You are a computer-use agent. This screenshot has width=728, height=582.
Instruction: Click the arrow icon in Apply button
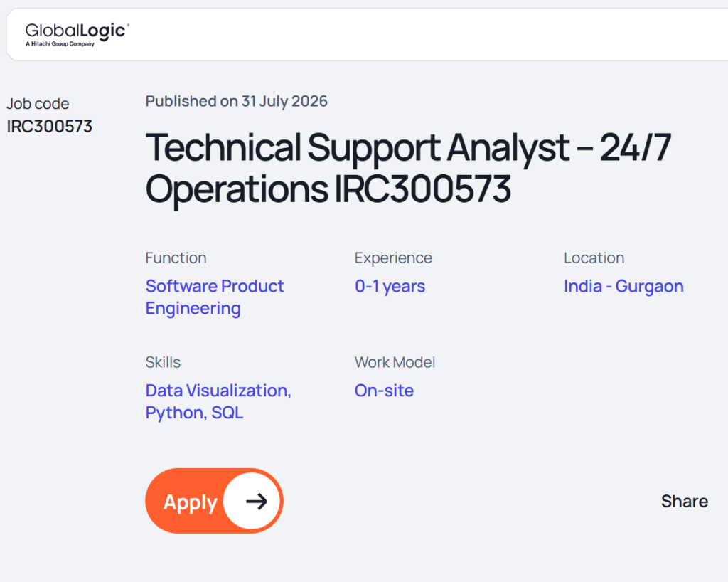256,501
